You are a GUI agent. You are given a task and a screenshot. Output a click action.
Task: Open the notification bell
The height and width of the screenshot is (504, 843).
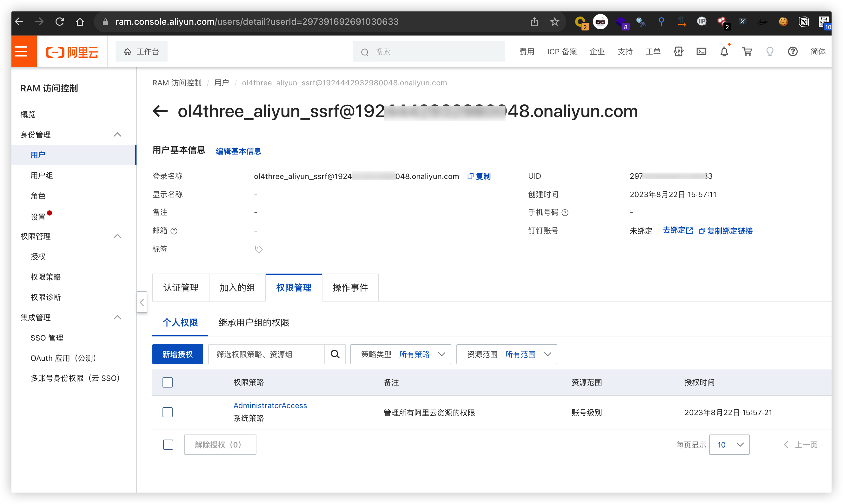(724, 52)
